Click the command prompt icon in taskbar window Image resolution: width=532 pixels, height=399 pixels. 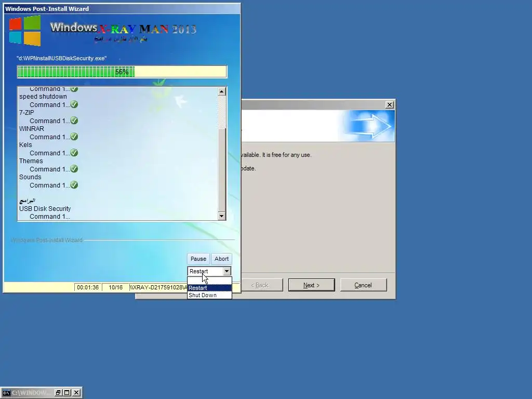tap(6, 393)
